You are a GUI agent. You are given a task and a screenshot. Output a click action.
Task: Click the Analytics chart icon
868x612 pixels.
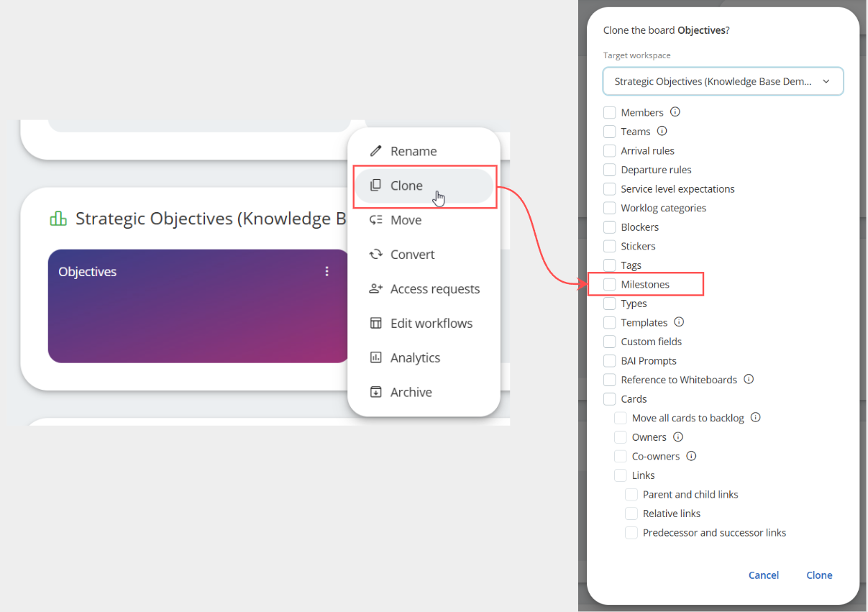375,358
